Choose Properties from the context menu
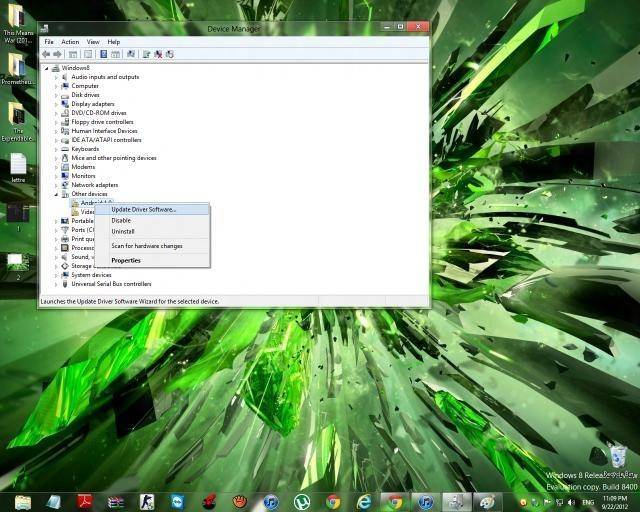 [152, 260]
